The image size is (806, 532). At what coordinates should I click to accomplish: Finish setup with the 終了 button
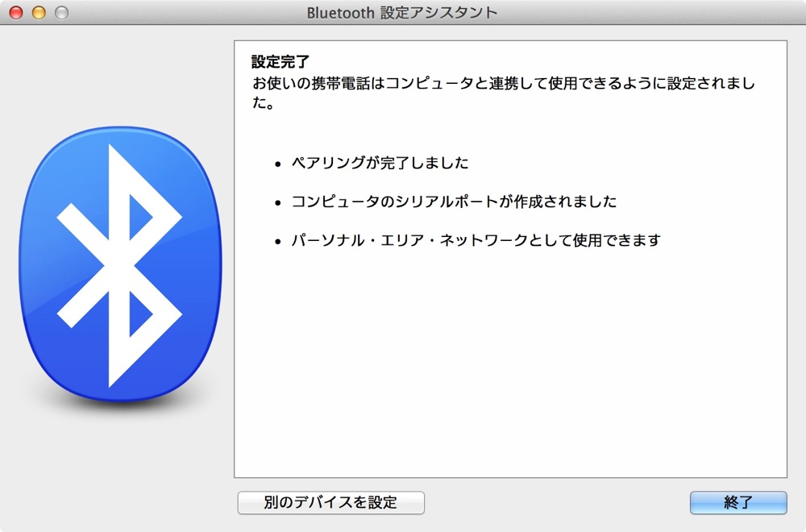[x=738, y=502]
